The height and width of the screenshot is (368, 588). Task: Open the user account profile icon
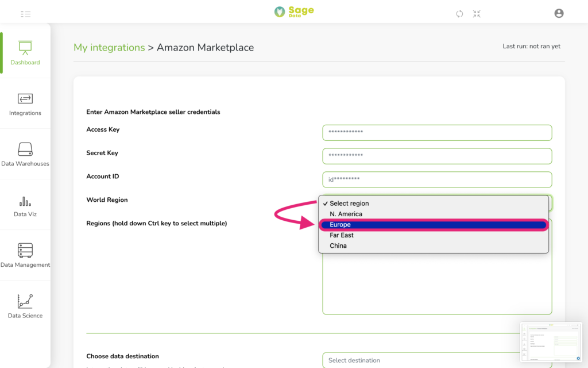click(559, 13)
